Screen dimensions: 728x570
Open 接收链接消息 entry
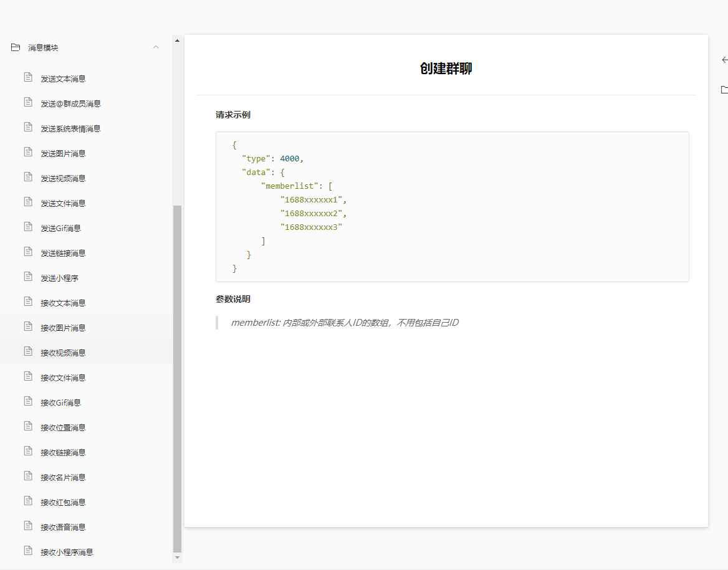(x=63, y=452)
